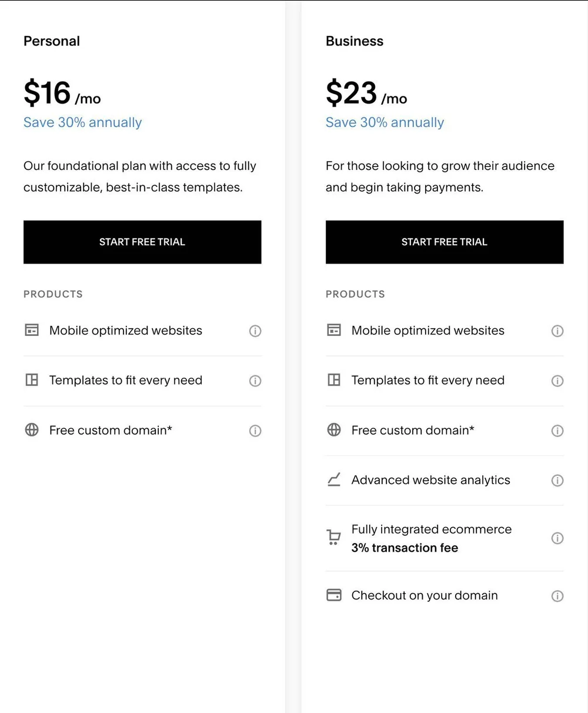This screenshot has width=588, height=713.
Task: Click the Business plan heading
Action: click(355, 41)
